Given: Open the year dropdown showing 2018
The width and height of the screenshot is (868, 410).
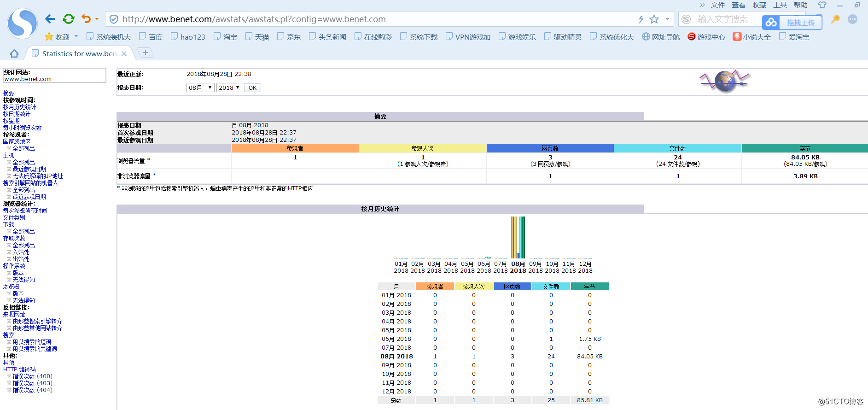Looking at the screenshot, I should [x=229, y=88].
